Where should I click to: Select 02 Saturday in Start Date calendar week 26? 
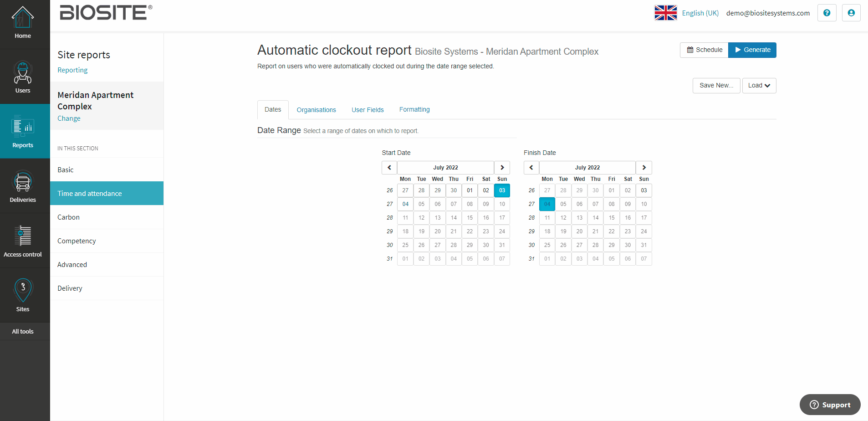(x=486, y=190)
